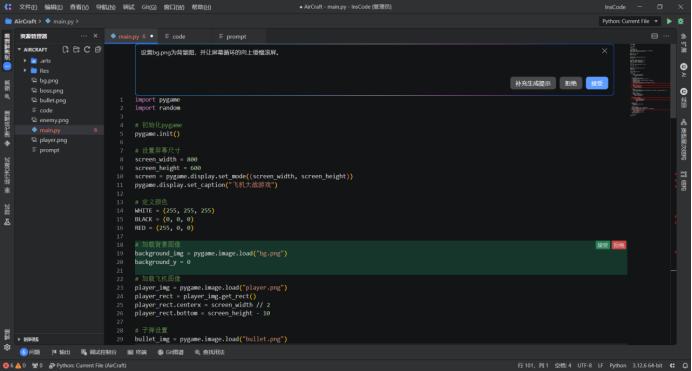Start debugging with the green bug icon

tap(681, 21)
